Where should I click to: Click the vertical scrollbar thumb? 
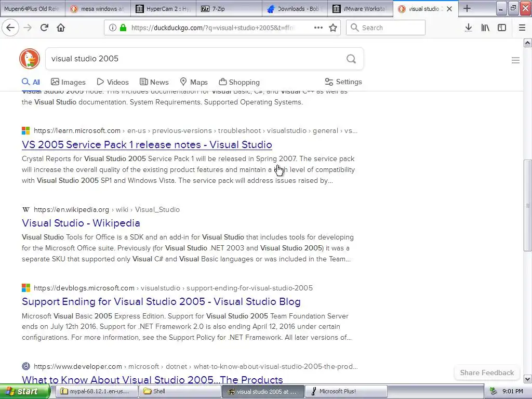pyautogui.click(x=527, y=205)
